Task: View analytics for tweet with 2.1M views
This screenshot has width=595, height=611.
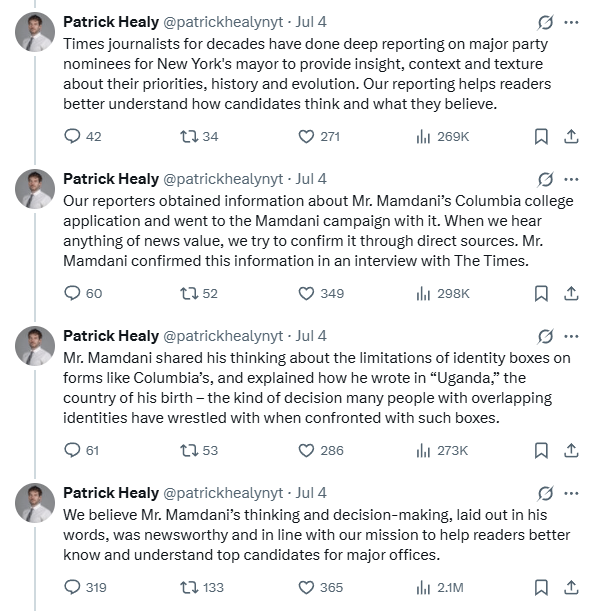Action: click(x=440, y=588)
